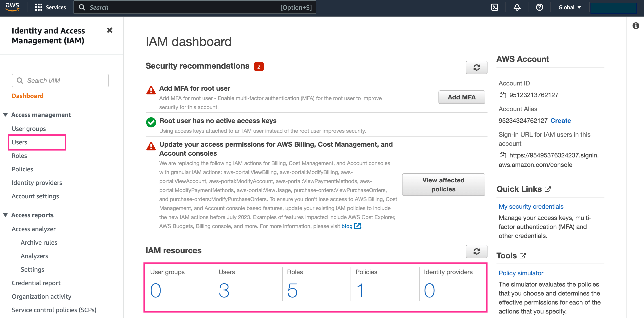
Task: Click the Tools heading
Action: 507,255
